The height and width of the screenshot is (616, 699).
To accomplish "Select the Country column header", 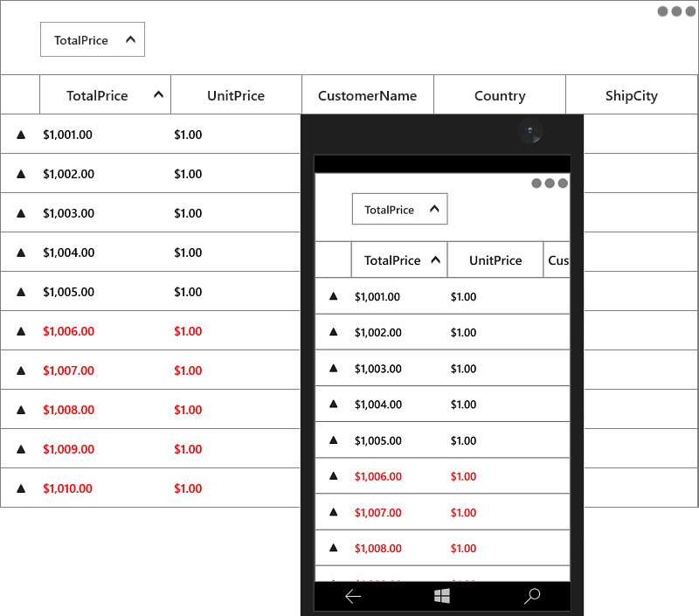I will coord(500,95).
